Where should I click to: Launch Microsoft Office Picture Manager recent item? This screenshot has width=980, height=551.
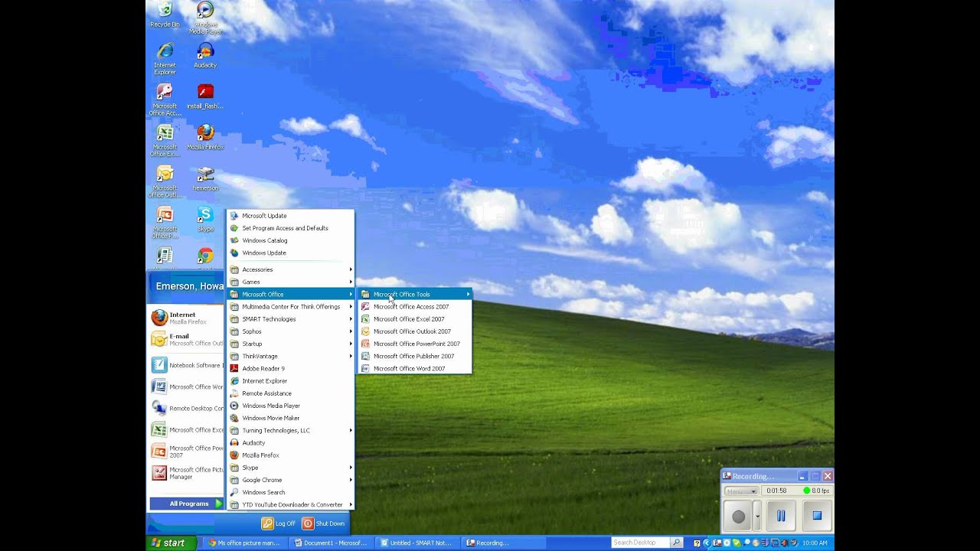pyautogui.click(x=186, y=473)
